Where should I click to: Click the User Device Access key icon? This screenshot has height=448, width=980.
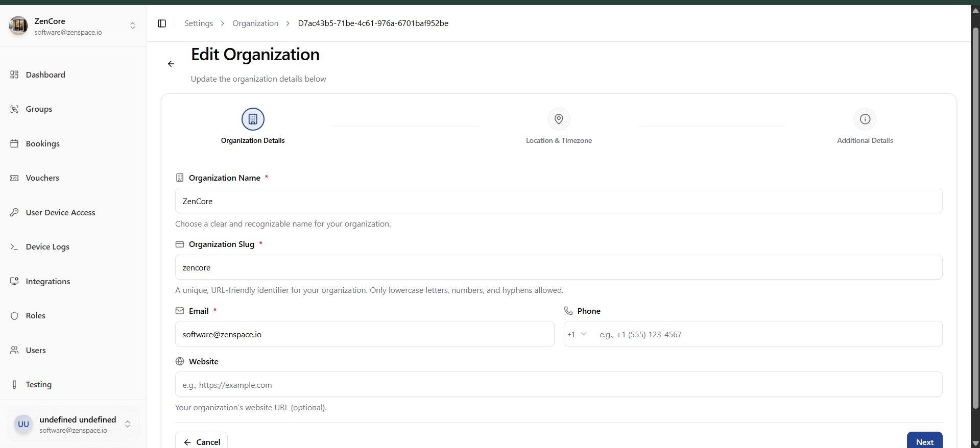pyautogui.click(x=14, y=212)
